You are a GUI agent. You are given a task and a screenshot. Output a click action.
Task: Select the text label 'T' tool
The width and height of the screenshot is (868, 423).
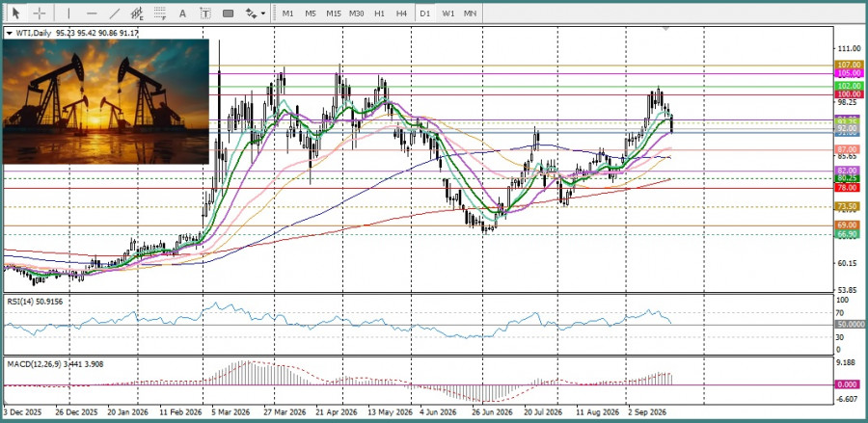coord(205,13)
